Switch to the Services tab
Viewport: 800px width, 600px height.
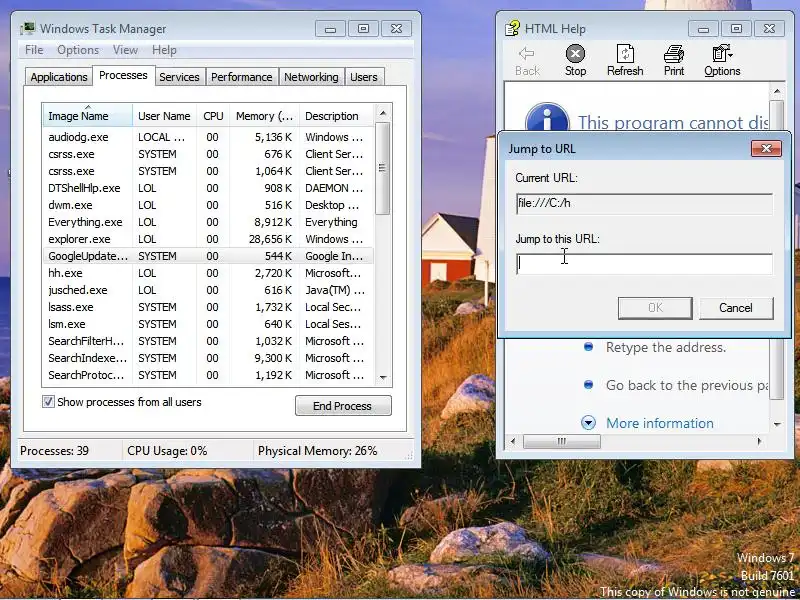click(x=179, y=77)
